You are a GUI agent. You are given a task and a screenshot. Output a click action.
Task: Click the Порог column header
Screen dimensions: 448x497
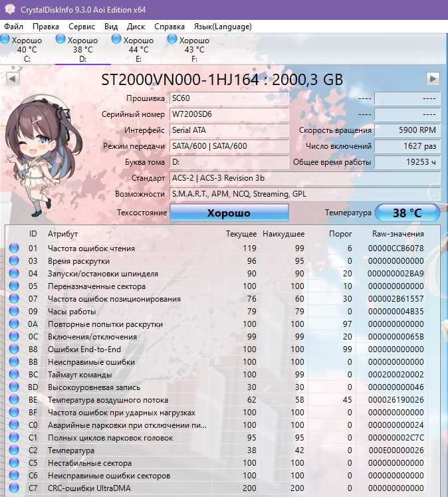340,234
